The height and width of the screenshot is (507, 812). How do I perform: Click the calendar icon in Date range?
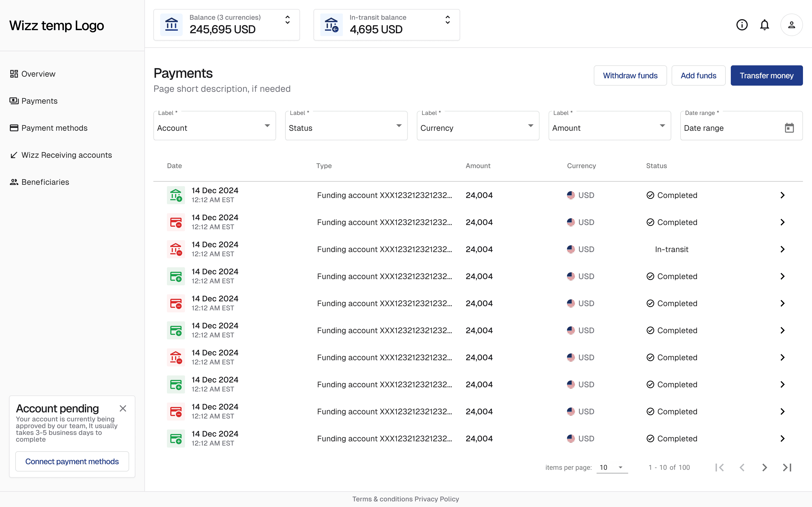(x=789, y=128)
